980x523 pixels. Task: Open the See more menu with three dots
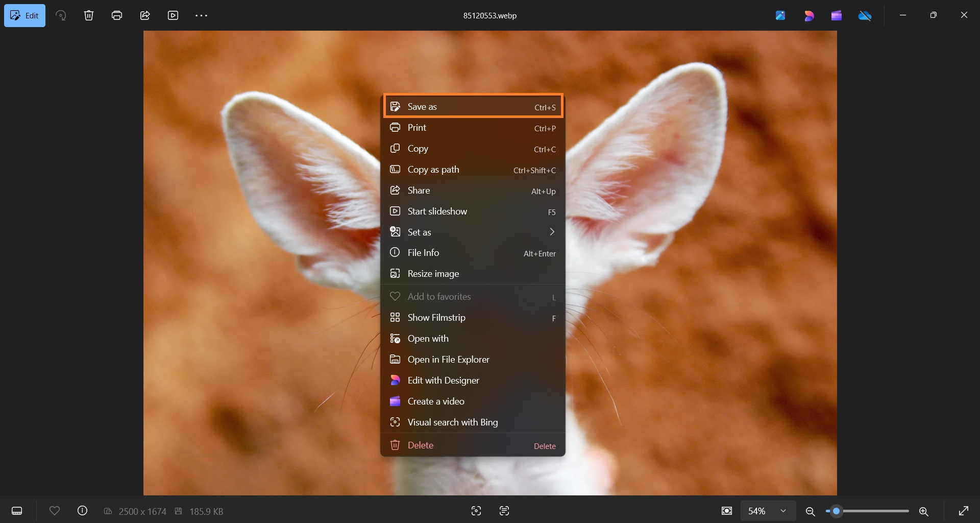[201, 15]
